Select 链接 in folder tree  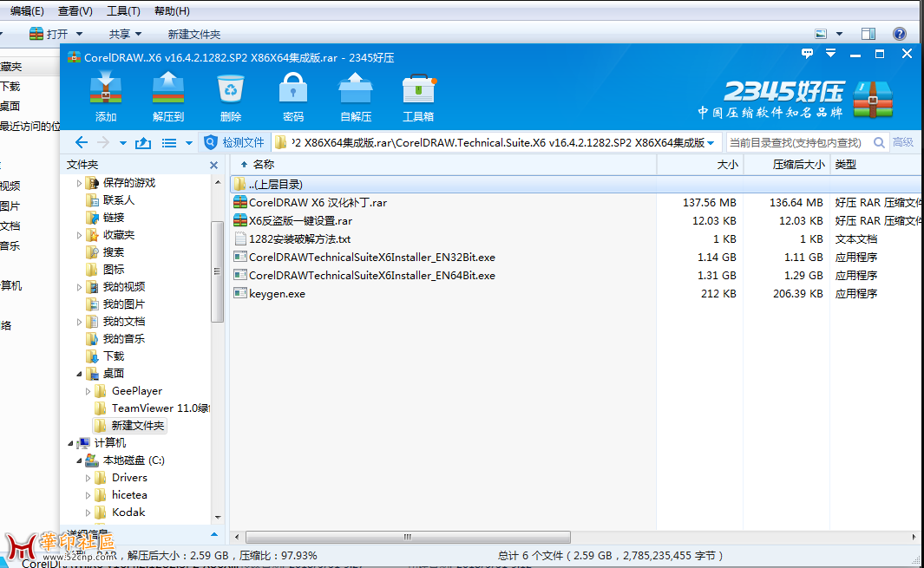click(x=114, y=218)
